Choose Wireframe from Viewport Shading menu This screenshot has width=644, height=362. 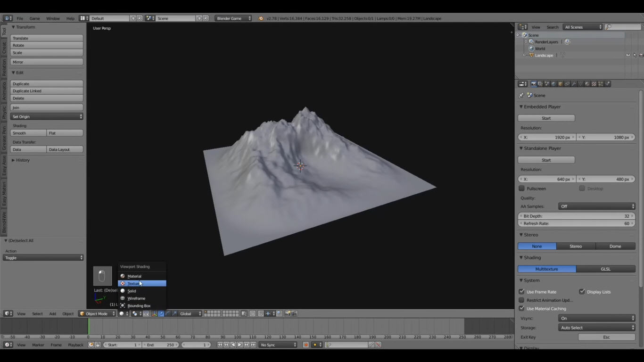(x=136, y=298)
